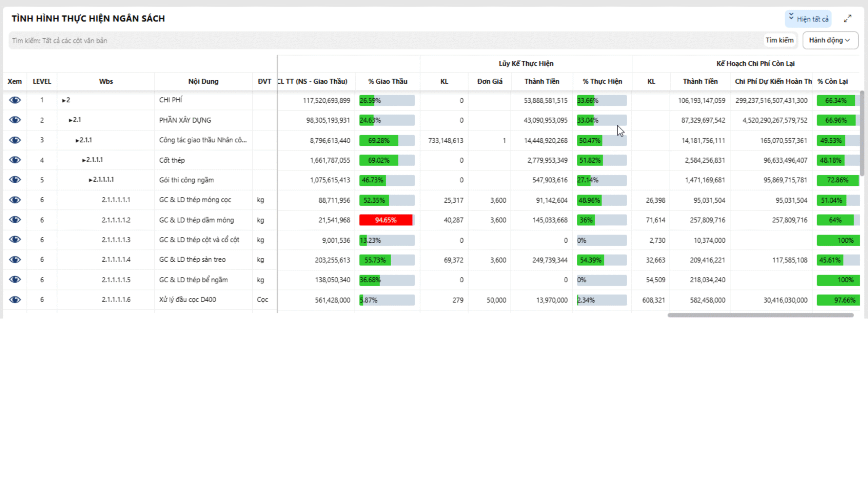
Task: Click eye icon for GC & LD thép móng cọc
Action: [x=15, y=200]
